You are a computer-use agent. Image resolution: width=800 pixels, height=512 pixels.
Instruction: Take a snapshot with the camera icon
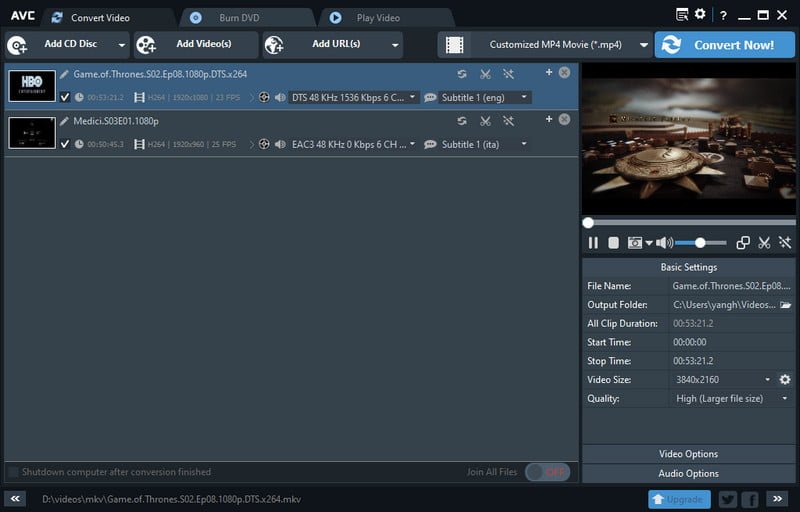[635, 243]
